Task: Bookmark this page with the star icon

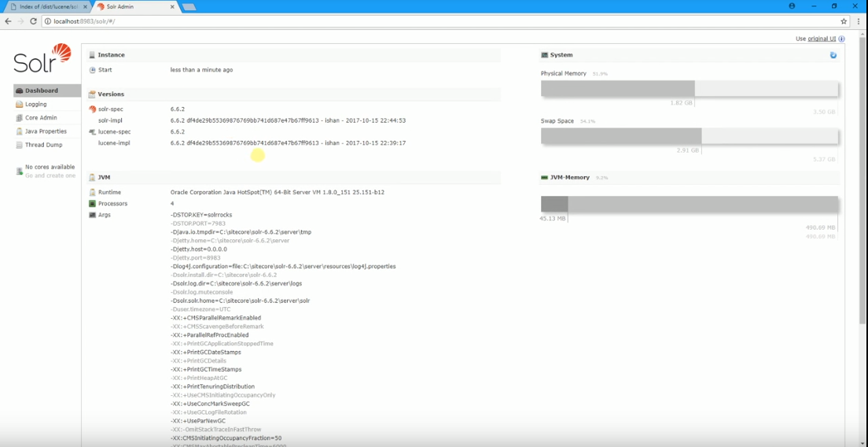Action: [844, 21]
